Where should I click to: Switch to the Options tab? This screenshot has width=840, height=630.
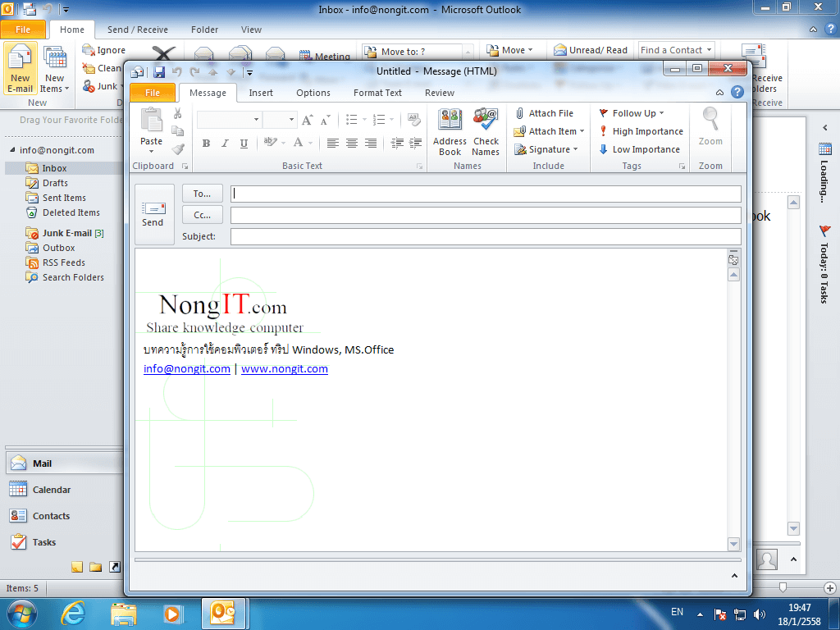pyautogui.click(x=313, y=93)
